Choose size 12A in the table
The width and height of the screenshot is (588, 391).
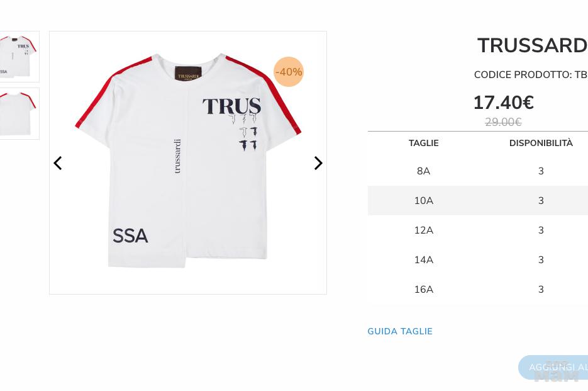tap(423, 230)
